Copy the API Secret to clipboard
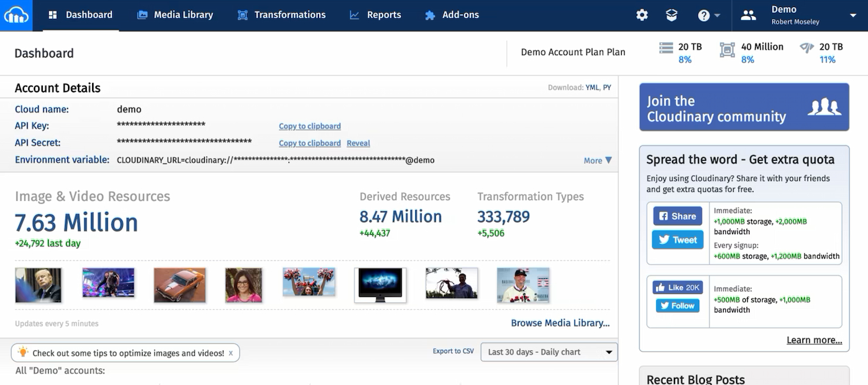The width and height of the screenshot is (868, 385). click(310, 143)
